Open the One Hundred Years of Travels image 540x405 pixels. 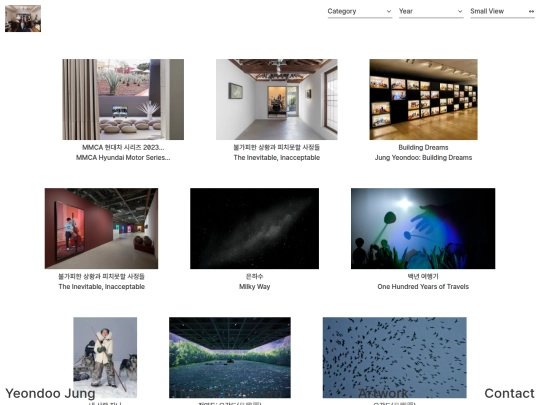423,228
